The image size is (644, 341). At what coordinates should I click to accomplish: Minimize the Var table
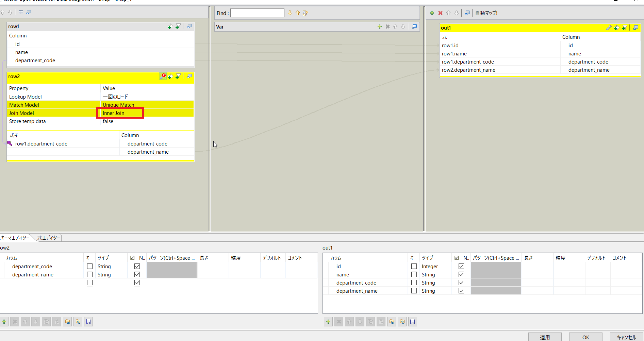(x=414, y=27)
